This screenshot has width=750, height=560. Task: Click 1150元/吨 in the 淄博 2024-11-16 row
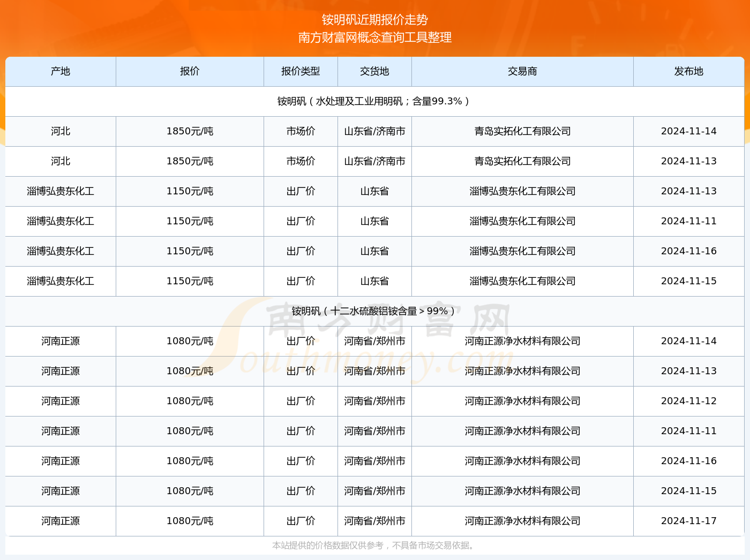[x=190, y=251]
